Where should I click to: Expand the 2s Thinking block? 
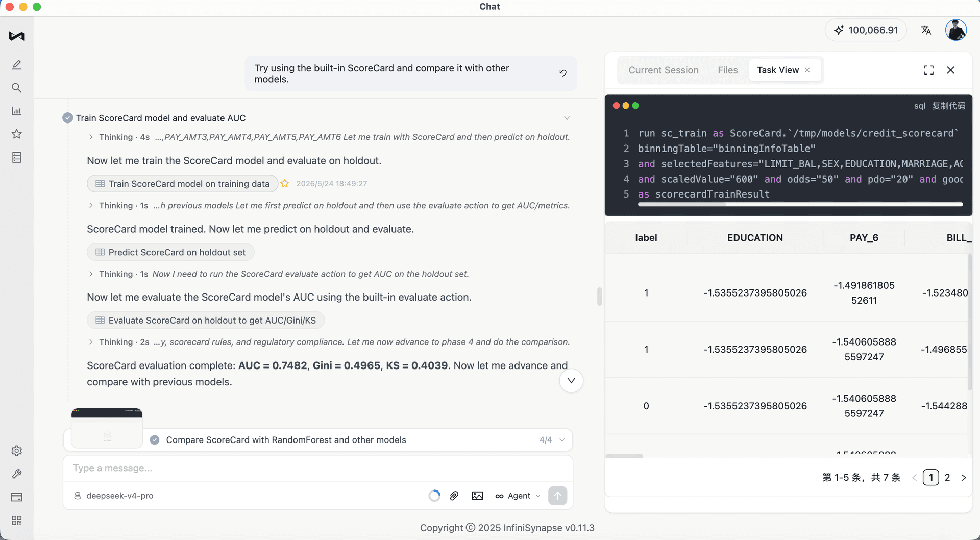point(91,342)
